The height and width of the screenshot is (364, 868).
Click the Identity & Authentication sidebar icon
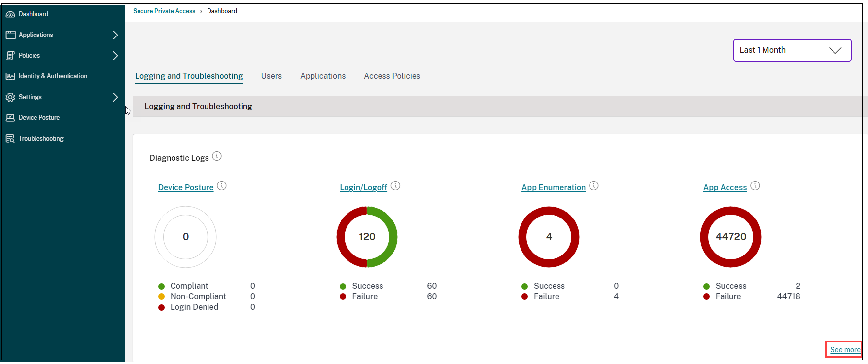pyautogui.click(x=10, y=76)
